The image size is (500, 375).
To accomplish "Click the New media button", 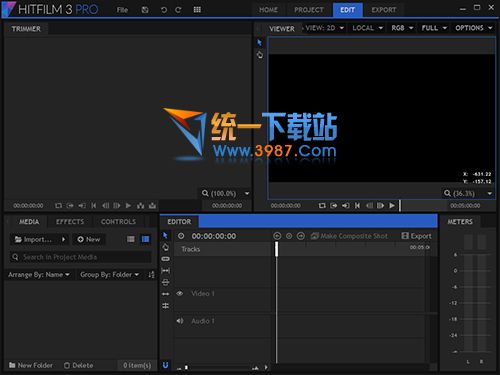I will pyautogui.click(x=89, y=239).
